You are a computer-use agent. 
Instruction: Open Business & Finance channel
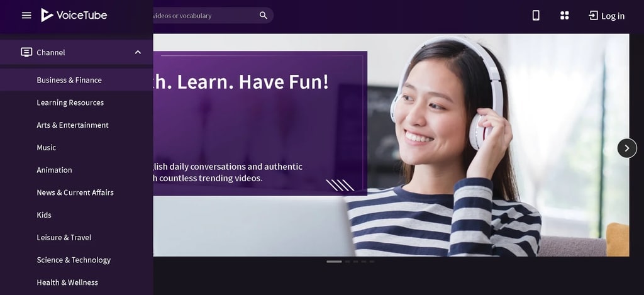76,80
